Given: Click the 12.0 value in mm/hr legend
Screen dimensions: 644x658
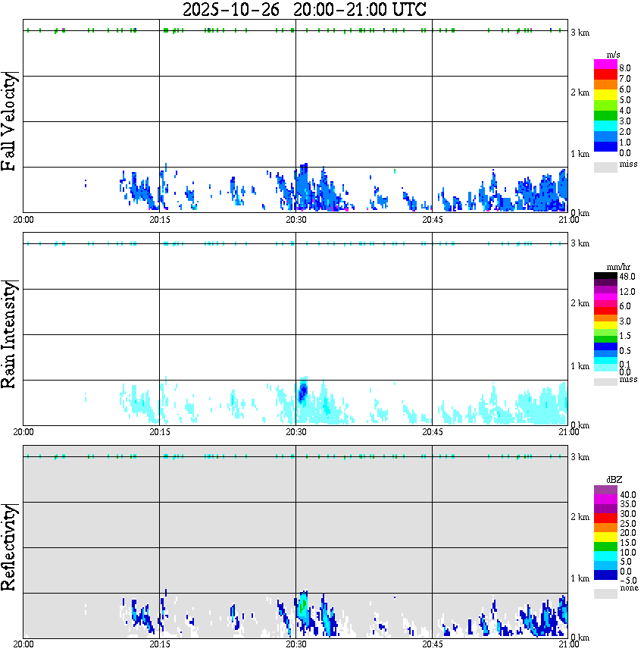Looking at the screenshot, I should click(x=627, y=292).
